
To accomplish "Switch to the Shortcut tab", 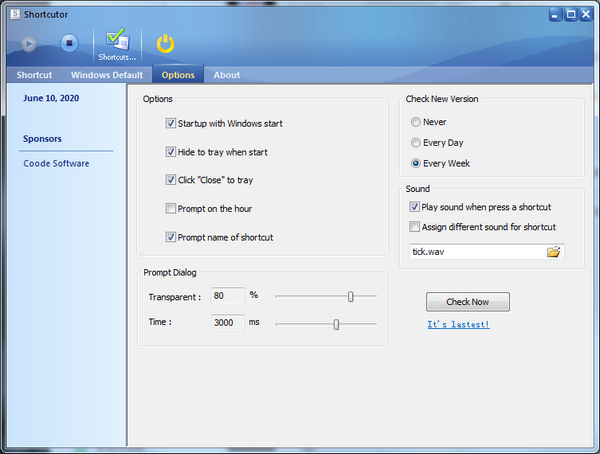I will click(34, 75).
